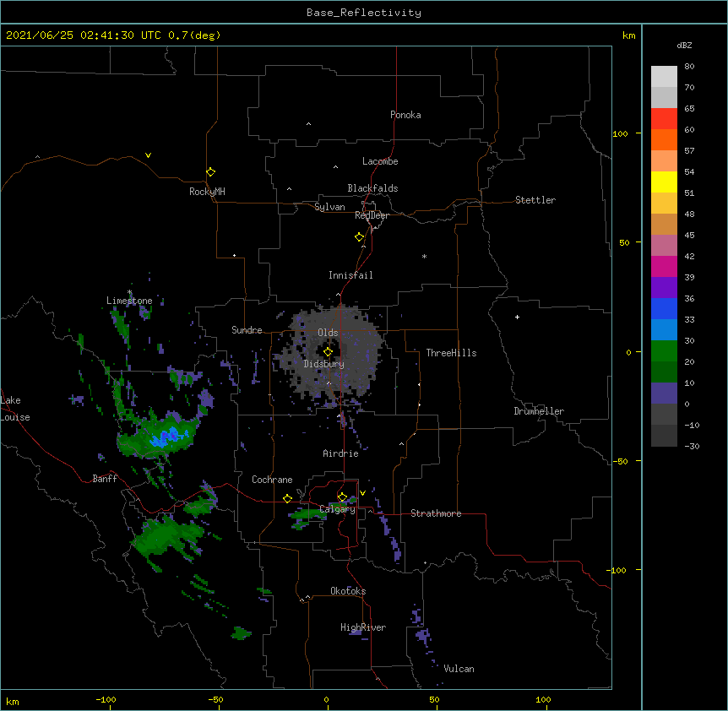Click the Airdrie label

(341, 453)
